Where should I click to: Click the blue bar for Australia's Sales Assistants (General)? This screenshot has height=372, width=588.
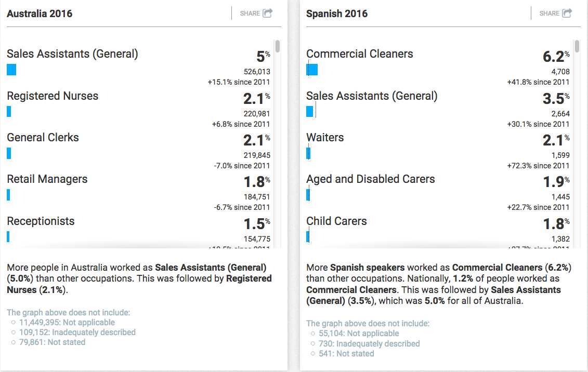pos(11,70)
